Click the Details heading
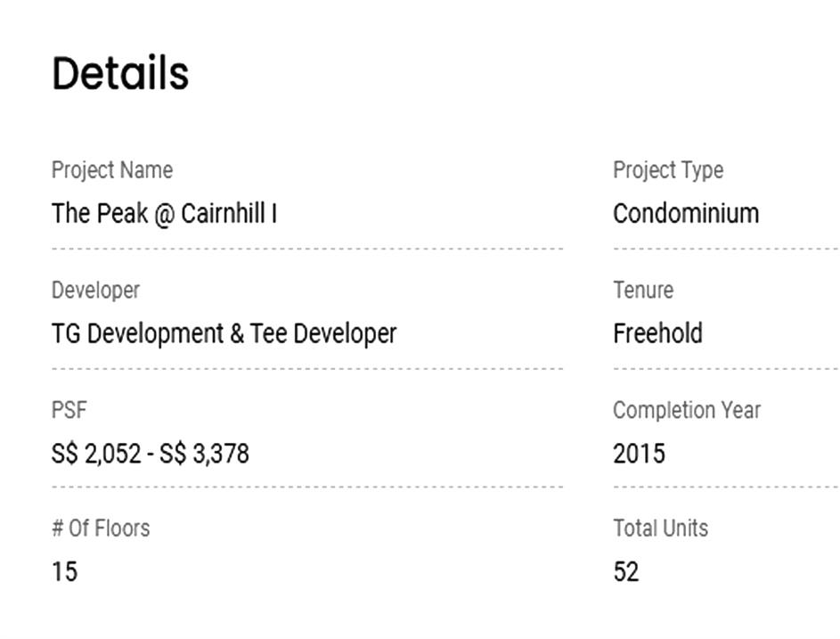The width and height of the screenshot is (840, 639). point(120,73)
